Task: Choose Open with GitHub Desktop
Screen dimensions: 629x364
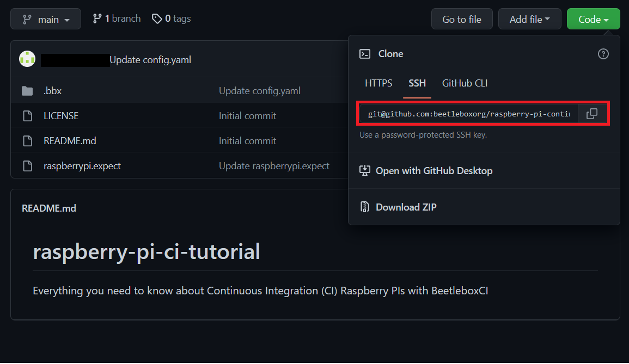Action: coord(434,171)
